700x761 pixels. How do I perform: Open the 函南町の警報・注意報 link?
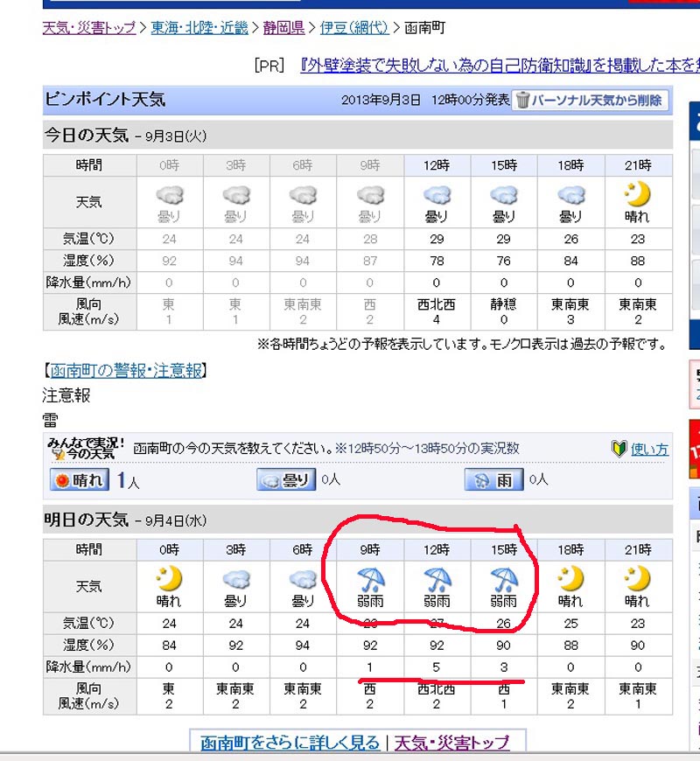click(x=123, y=371)
